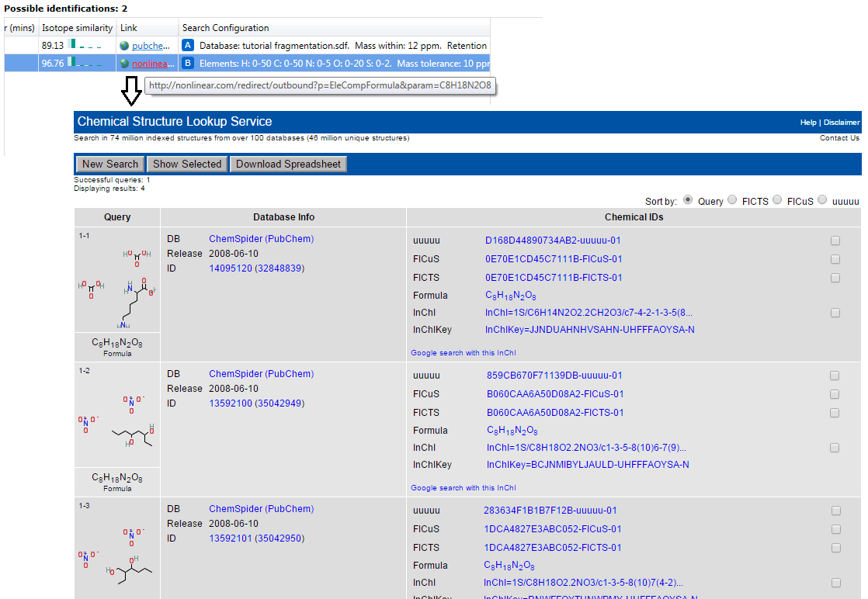Click B060CAA6A50D08A2-FICTS-01 identifier

(555, 413)
